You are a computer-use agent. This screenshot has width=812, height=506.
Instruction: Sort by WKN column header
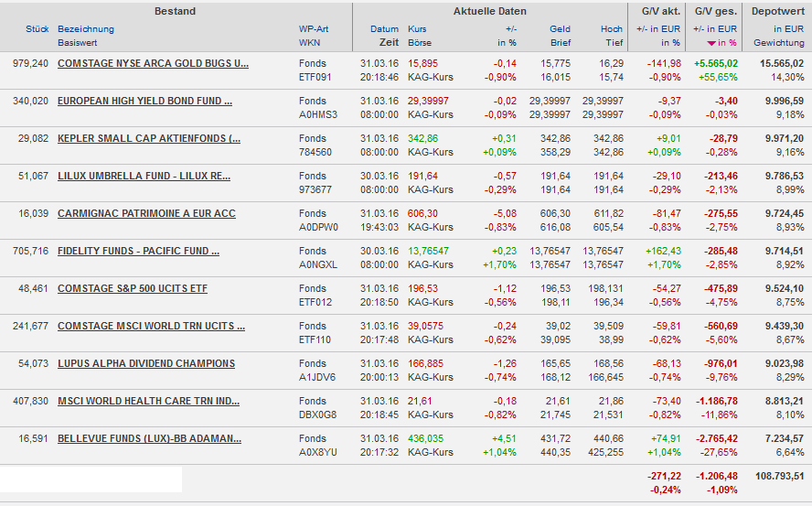(x=309, y=43)
